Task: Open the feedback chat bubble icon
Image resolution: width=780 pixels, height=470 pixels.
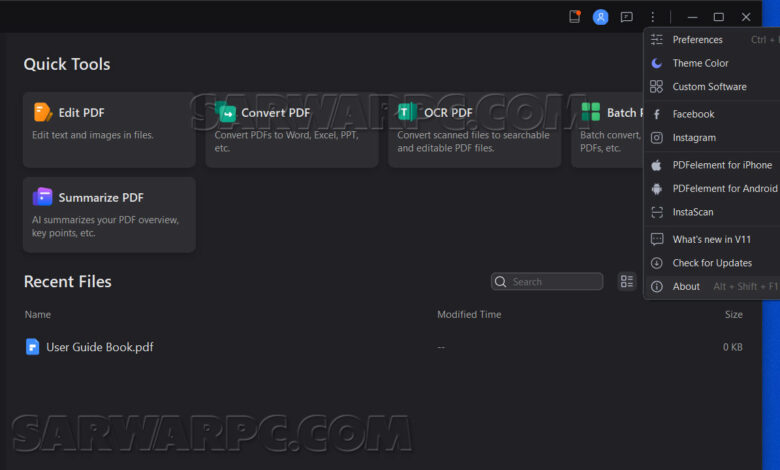Action: [626, 17]
